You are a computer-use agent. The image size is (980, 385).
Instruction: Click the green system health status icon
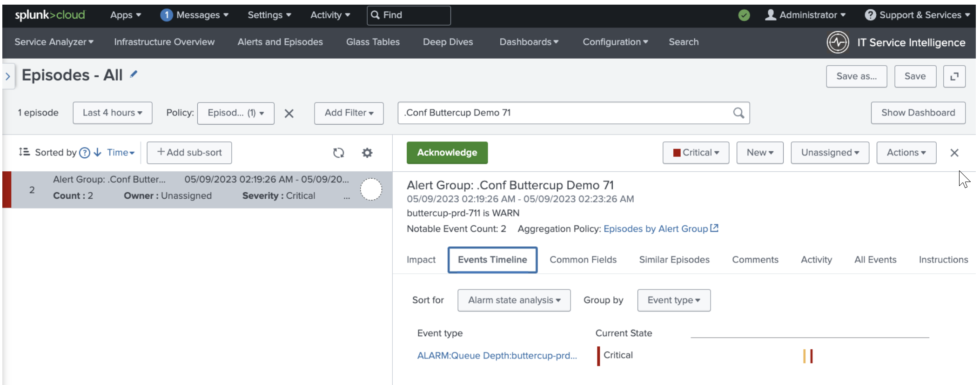click(x=744, y=15)
